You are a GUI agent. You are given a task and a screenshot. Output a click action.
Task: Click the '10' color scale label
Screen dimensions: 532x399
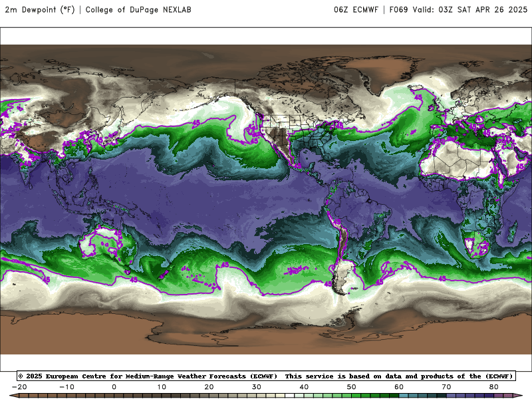pyautogui.click(x=162, y=387)
